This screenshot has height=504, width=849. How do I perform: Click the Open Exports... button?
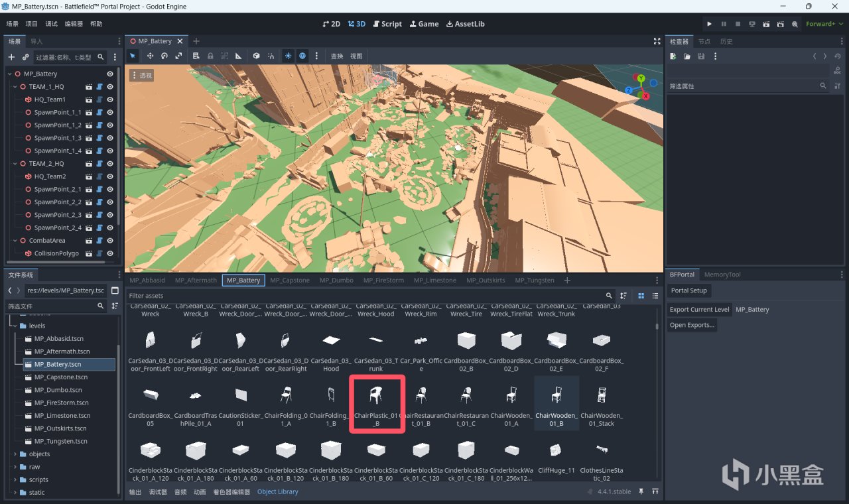(692, 325)
